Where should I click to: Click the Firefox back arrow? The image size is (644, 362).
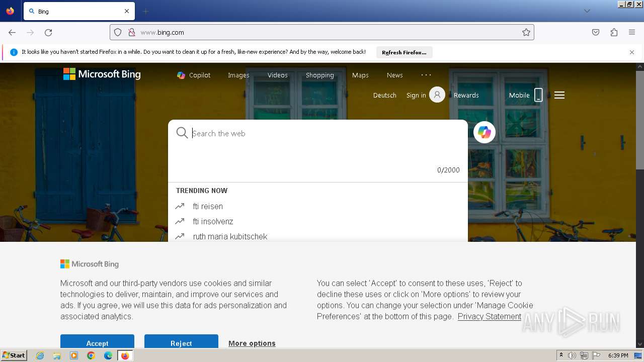(x=12, y=32)
